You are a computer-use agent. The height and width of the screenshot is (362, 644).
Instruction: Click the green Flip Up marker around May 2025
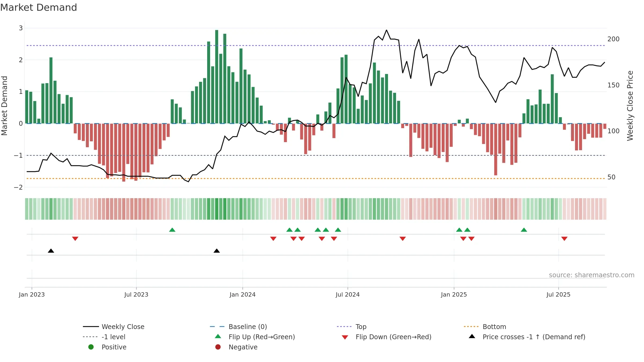524,230
